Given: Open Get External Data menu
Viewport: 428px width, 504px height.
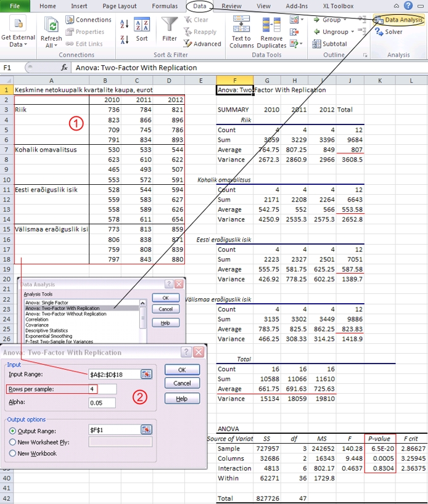Looking at the screenshot, I should [x=18, y=32].
